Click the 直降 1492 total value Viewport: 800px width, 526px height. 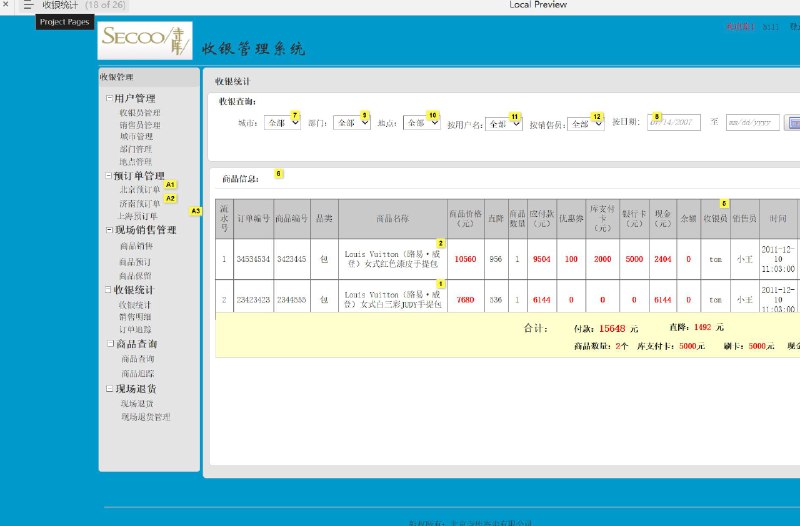click(x=703, y=327)
